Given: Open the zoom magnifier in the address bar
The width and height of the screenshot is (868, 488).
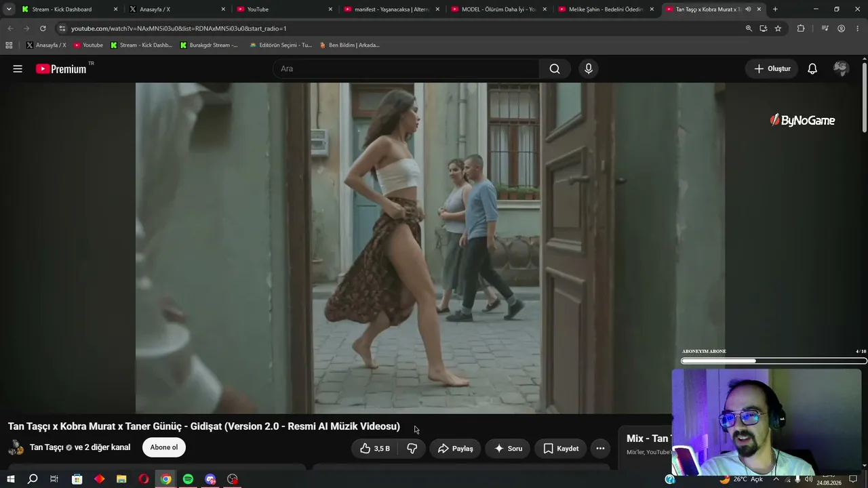Looking at the screenshot, I should tap(749, 28).
